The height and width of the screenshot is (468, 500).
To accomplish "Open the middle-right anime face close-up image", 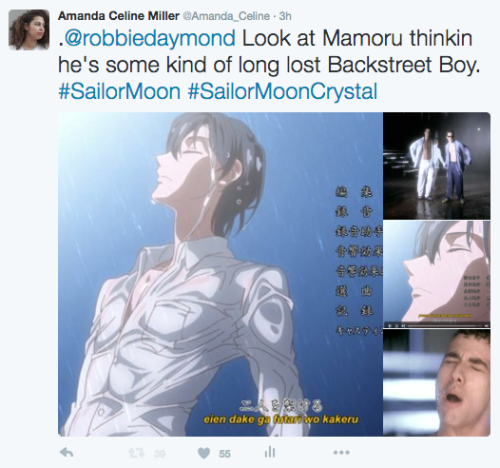I will (x=437, y=274).
